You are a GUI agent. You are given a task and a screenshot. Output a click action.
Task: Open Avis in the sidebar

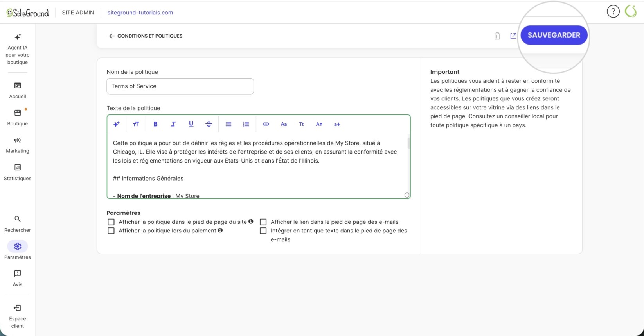(x=18, y=279)
